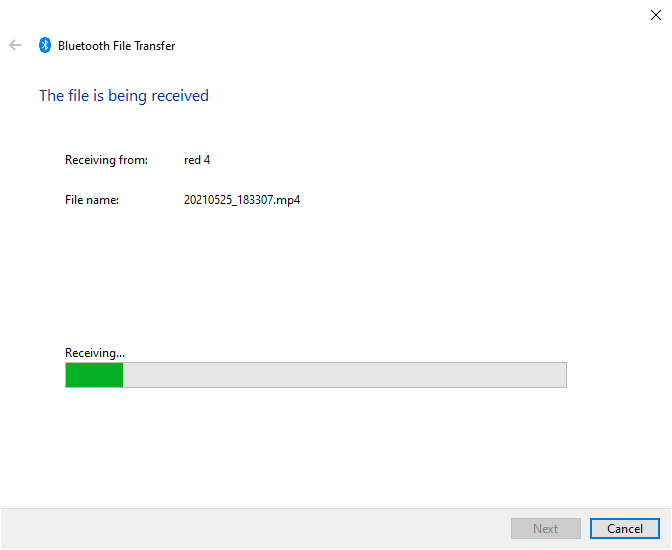Screen dimensions: 672x550
Task: Click the Receiving from label
Action: point(106,160)
